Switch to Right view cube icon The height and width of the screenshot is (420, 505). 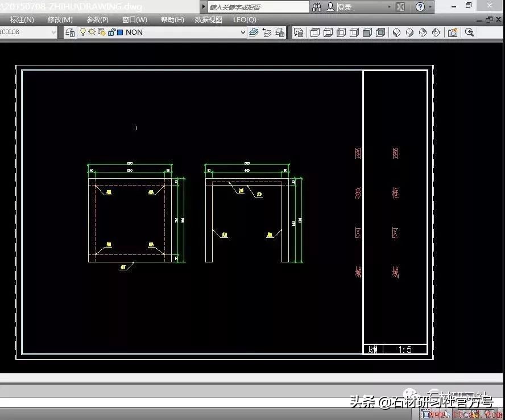(354, 32)
